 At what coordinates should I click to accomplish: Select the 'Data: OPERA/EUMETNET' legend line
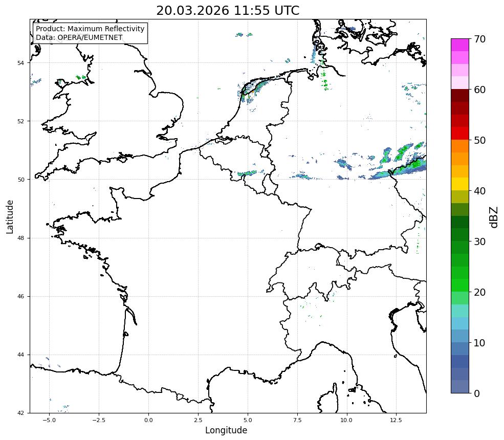pyautogui.click(x=79, y=37)
